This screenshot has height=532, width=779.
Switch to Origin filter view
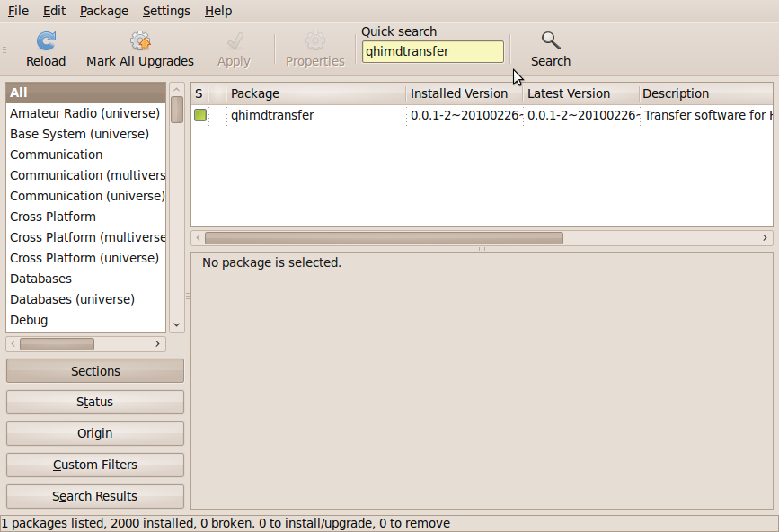94,434
